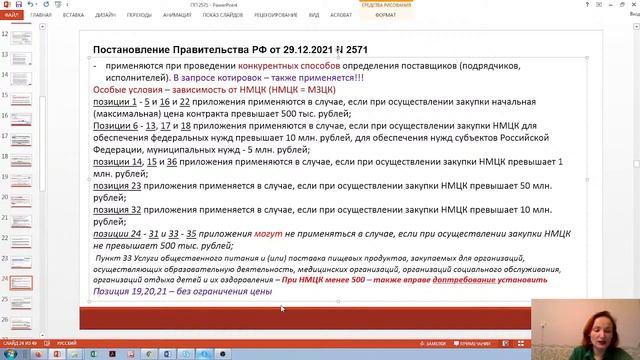The height and width of the screenshot is (360, 640).
Task: Click the slide panel scrollbar handle
Action: pyautogui.click(x=42, y=143)
